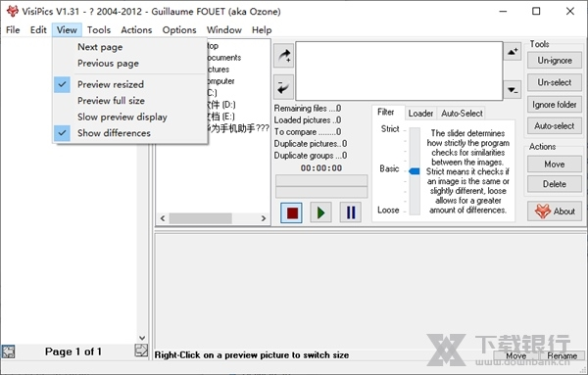Screen dimensions: 588x375
Task: Click the icon right of Page 1 of 1
Action: pyautogui.click(x=141, y=351)
